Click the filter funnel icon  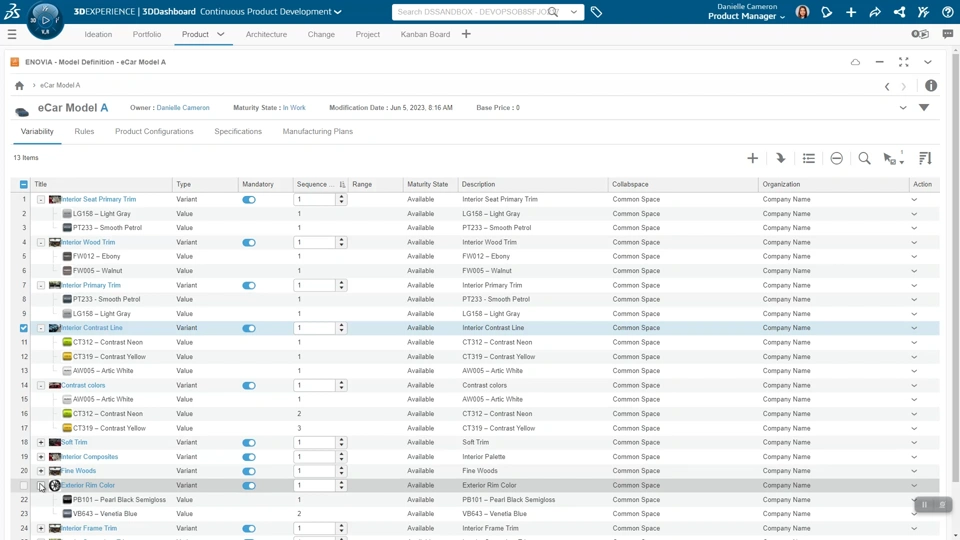click(x=924, y=108)
